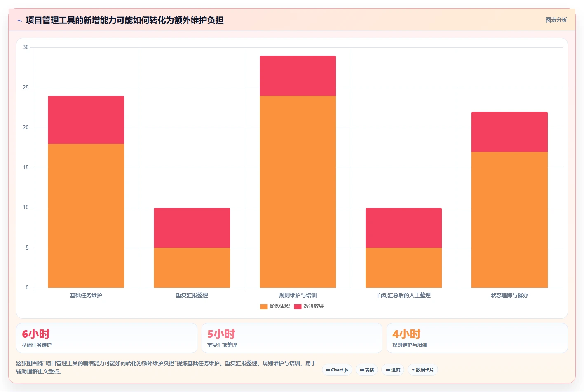Screen dimensions: 584x392
Task: Open the 4小时 规则维护与培训 data card
Action: 477,338
